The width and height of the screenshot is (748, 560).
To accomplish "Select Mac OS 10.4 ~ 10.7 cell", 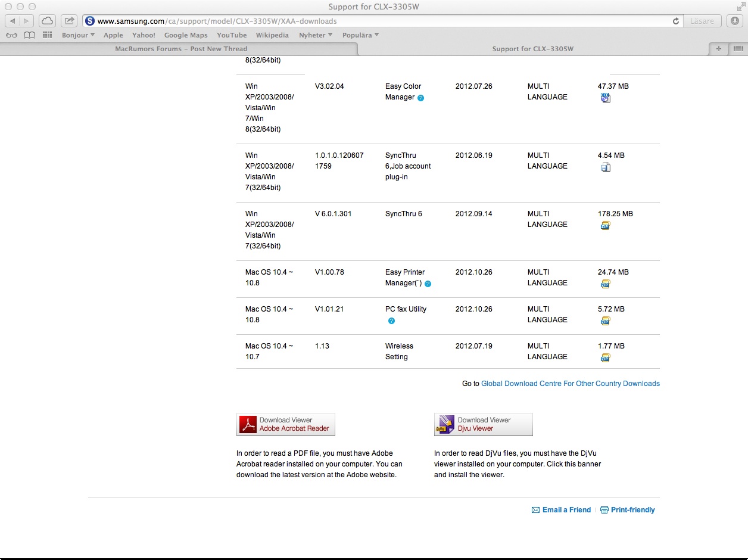I will [269, 351].
